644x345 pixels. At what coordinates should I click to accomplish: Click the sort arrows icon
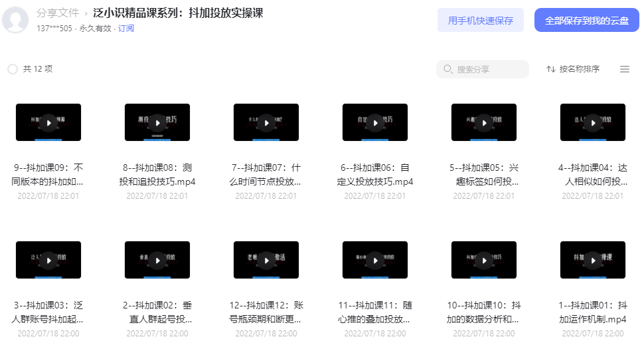pos(551,69)
